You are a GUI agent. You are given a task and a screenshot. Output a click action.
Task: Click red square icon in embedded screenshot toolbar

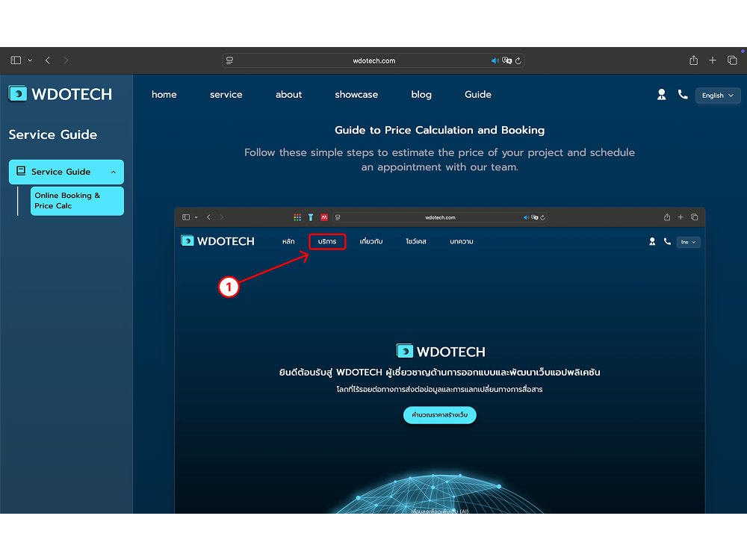[x=324, y=217]
